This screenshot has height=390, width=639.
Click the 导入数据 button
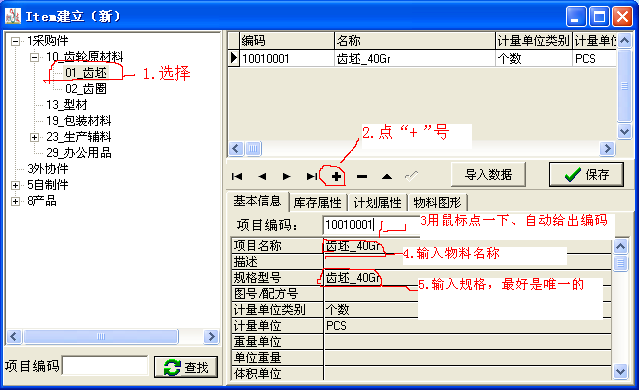click(x=488, y=175)
